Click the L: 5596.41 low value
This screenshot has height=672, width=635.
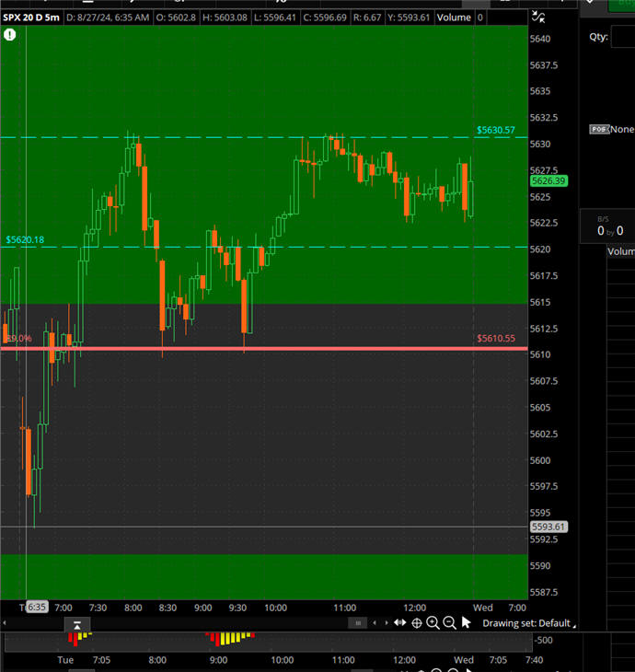[x=275, y=17]
